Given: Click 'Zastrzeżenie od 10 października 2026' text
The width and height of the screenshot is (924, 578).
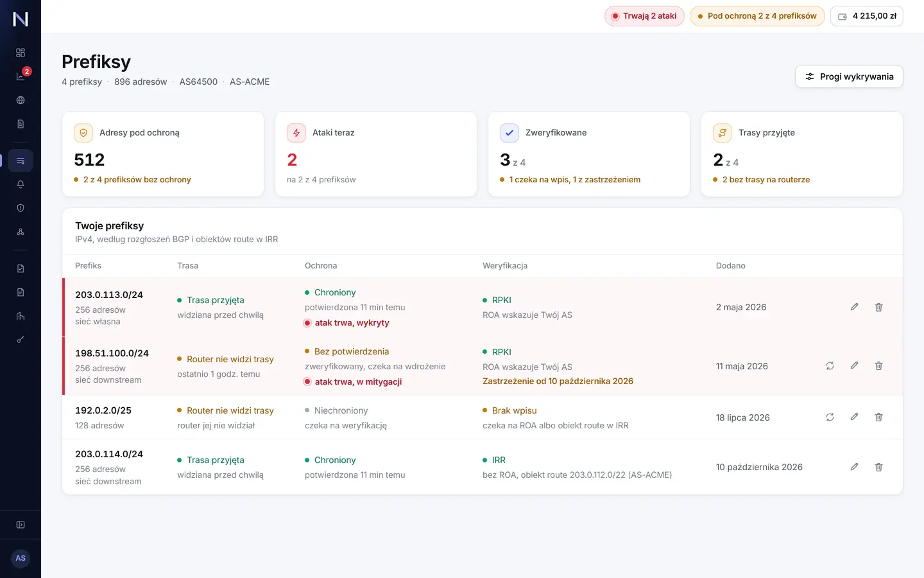Looking at the screenshot, I should [558, 381].
